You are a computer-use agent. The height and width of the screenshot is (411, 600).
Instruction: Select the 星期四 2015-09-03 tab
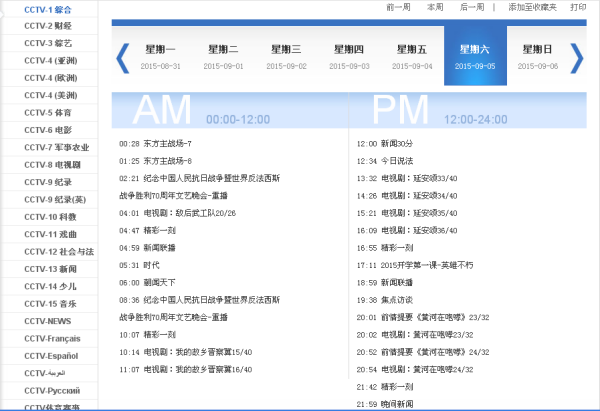click(x=349, y=57)
